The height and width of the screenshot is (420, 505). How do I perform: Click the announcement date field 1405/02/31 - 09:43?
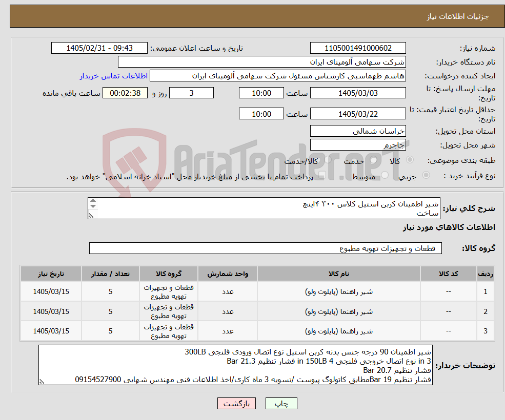(99, 48)
